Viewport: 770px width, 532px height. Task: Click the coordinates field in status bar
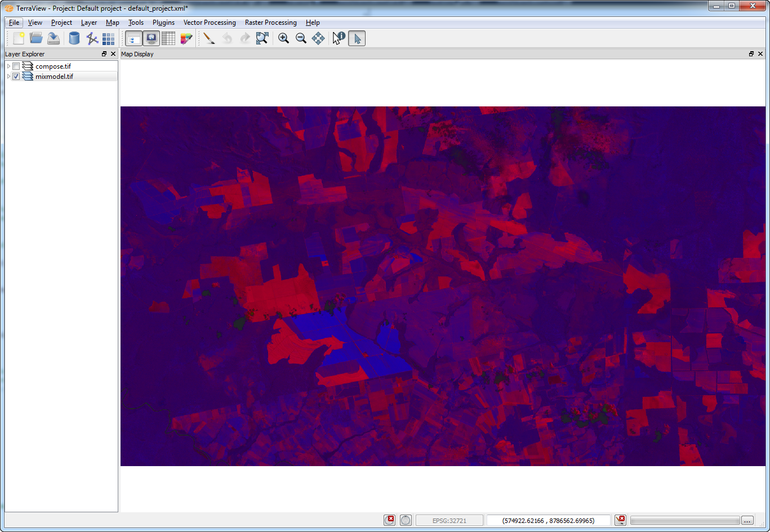(x=548, y=521)
